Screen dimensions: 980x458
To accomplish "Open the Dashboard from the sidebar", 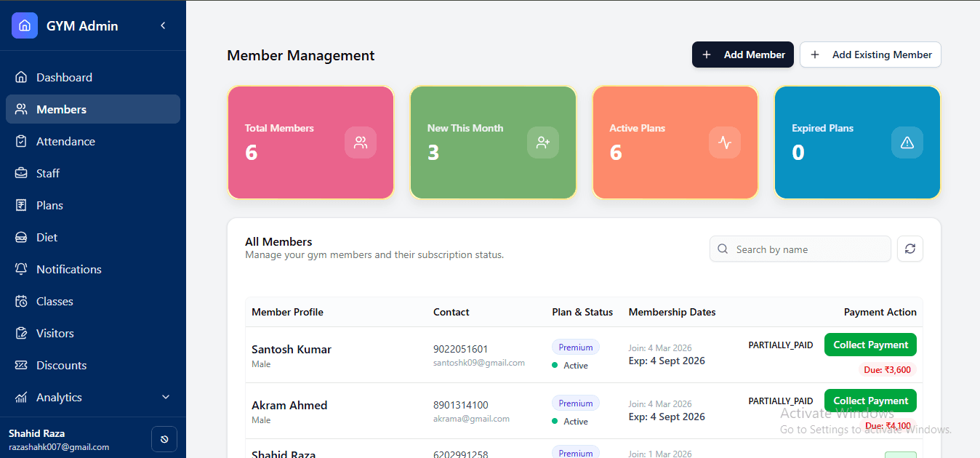I will [64, 77].
